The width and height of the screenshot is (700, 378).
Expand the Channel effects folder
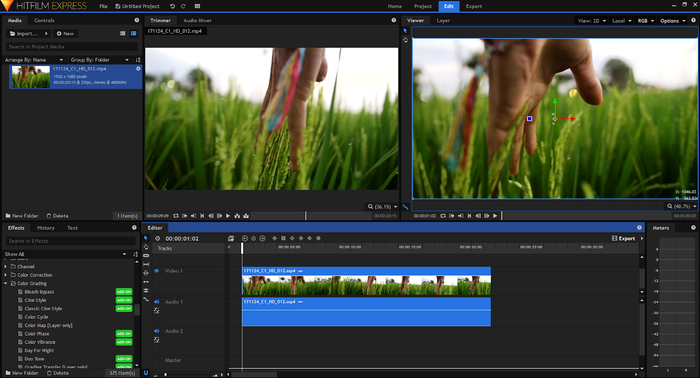point(5,266)
